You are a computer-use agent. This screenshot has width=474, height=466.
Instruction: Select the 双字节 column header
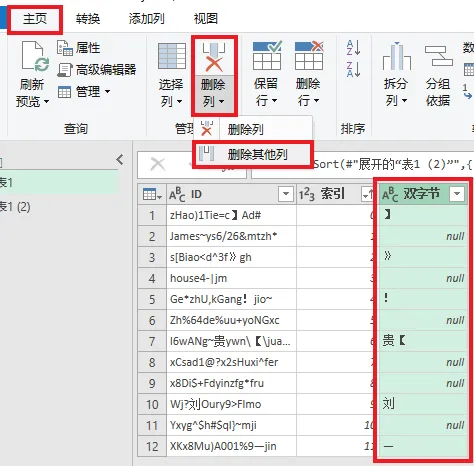(x=424, y=194)
